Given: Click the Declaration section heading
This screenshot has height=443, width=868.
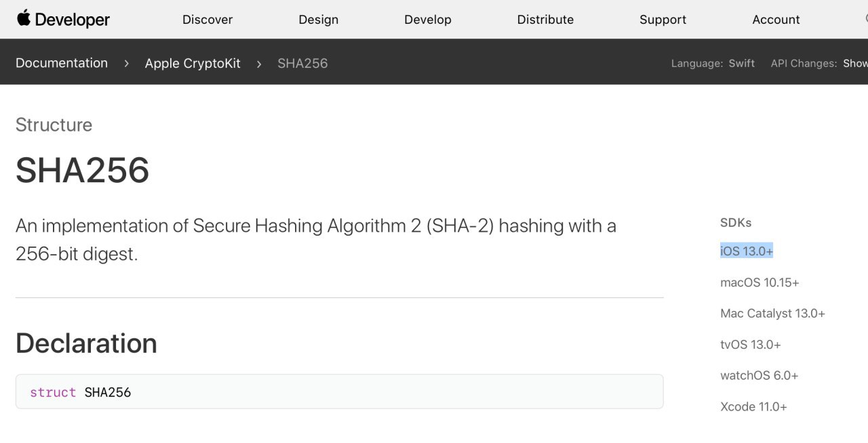Looking at the screenshot, I should tap(86, 343).
